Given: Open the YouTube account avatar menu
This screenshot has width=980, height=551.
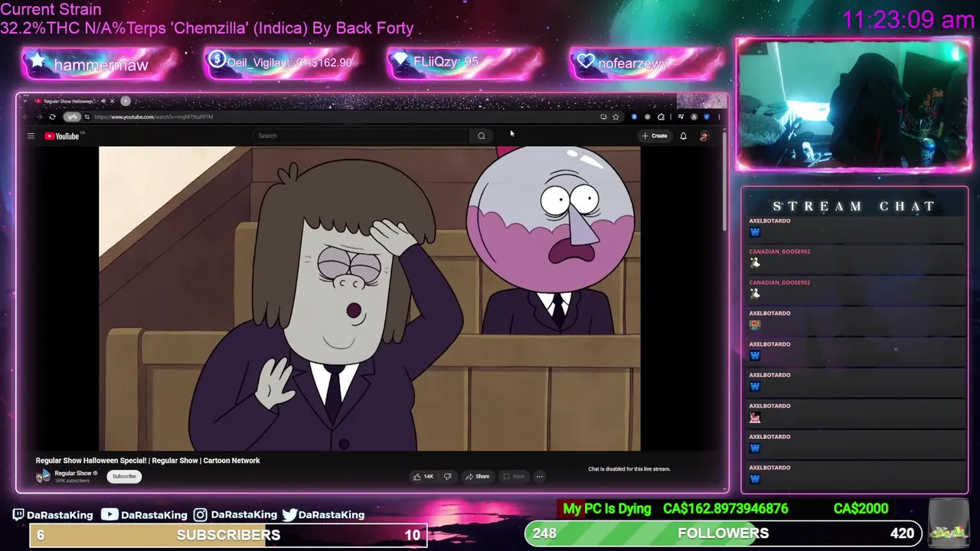Looking at the screenshot, I should (x=704, y=136).
